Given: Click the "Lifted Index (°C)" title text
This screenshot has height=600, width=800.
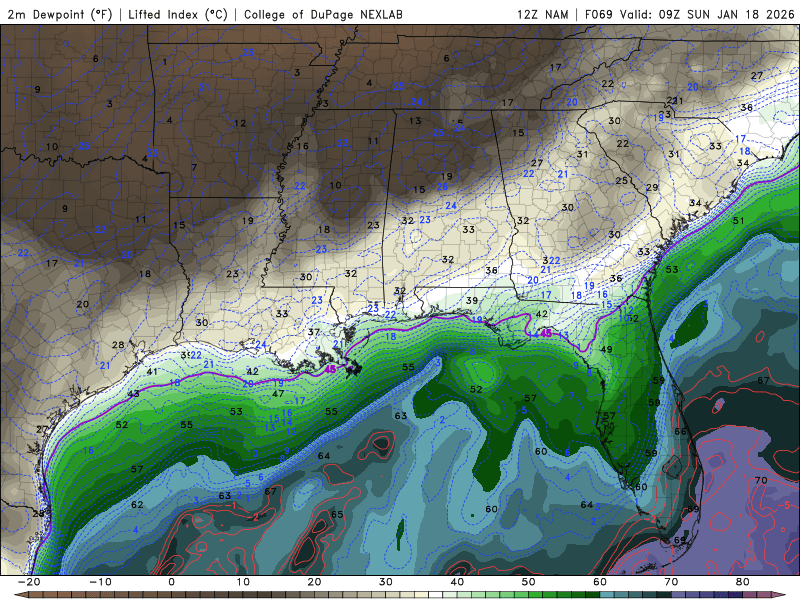Looking at the screenshot, I should pyautogui.click(x=178, y=14).
